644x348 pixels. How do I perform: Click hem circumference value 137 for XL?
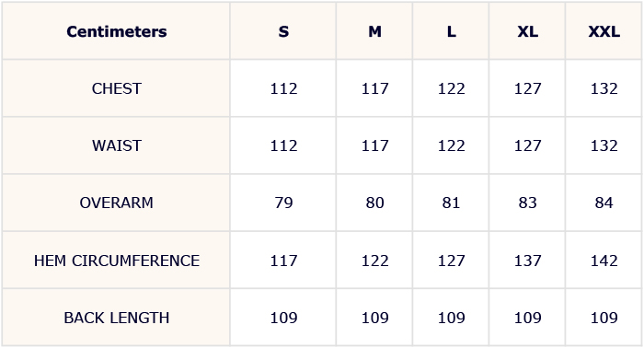[527, 261]
